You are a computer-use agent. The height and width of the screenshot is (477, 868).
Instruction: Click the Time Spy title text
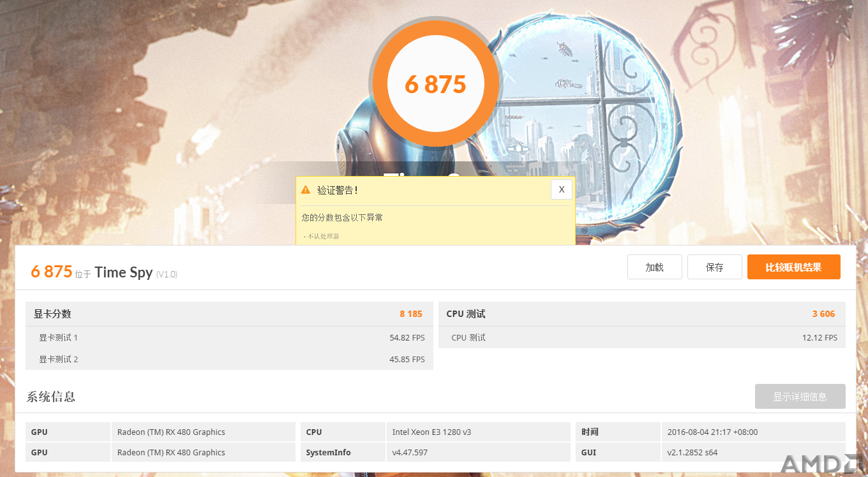pos(124,272)
